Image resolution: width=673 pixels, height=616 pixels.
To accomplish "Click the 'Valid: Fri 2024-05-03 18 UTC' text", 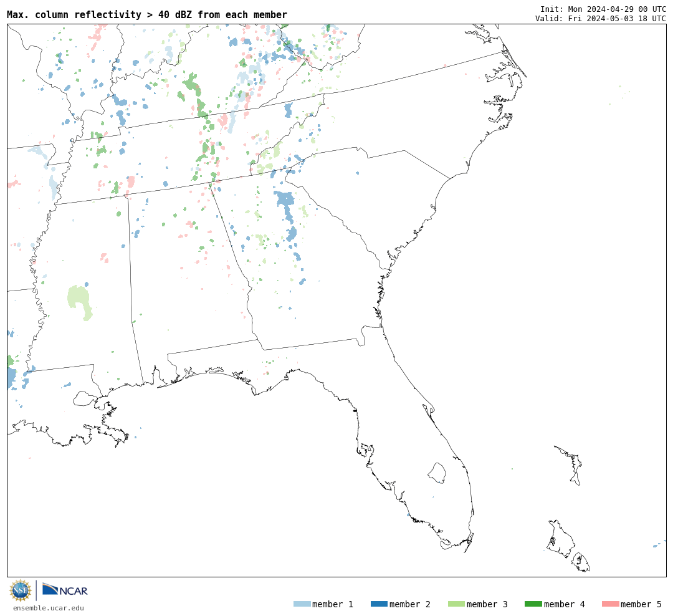I will (601, 19).
